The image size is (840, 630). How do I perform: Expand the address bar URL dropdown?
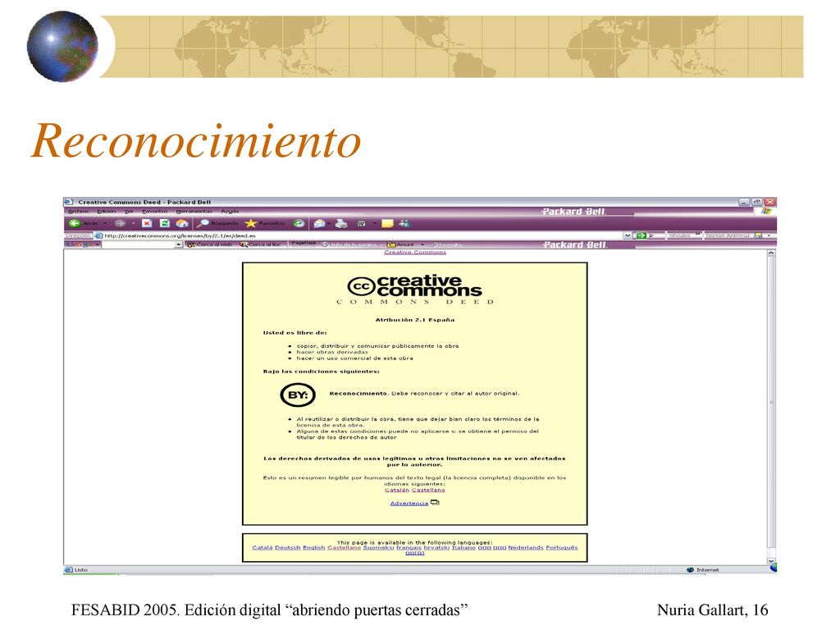pos(628,235)
